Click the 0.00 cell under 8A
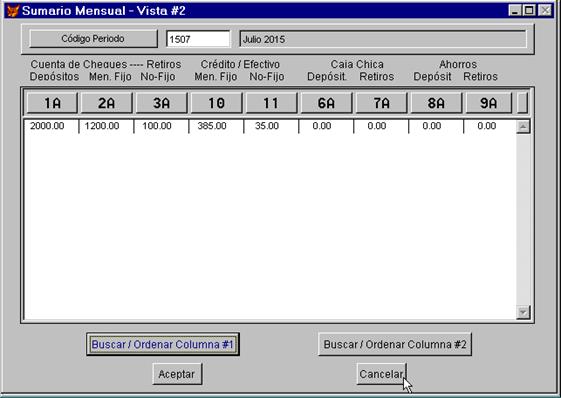The height and width of the screenshot is (398, 561). (432, 126)
